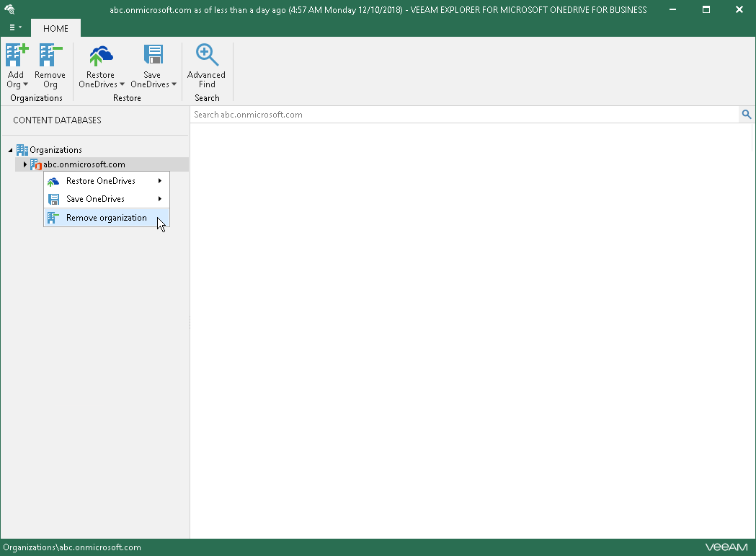Image resolution: width=756 pixels, height=556 pixels.
Task: Maximize the Veeam Explorer window
Action: click(x=706, y=9)
